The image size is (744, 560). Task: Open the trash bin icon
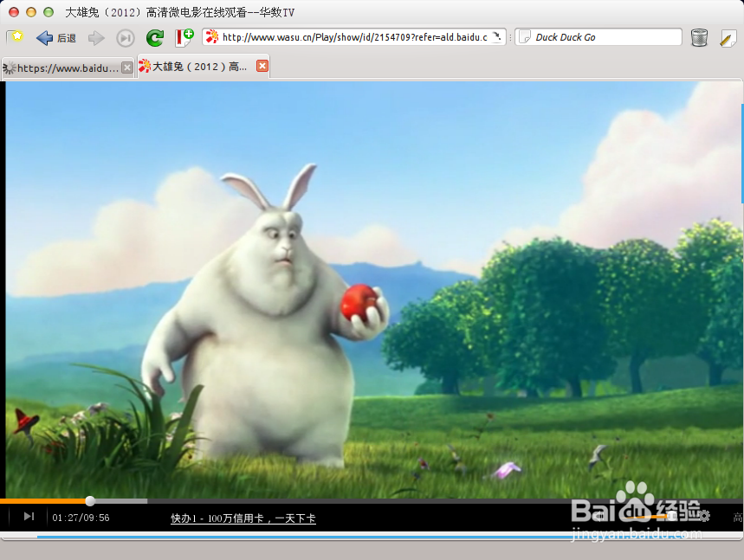point(699,37)
